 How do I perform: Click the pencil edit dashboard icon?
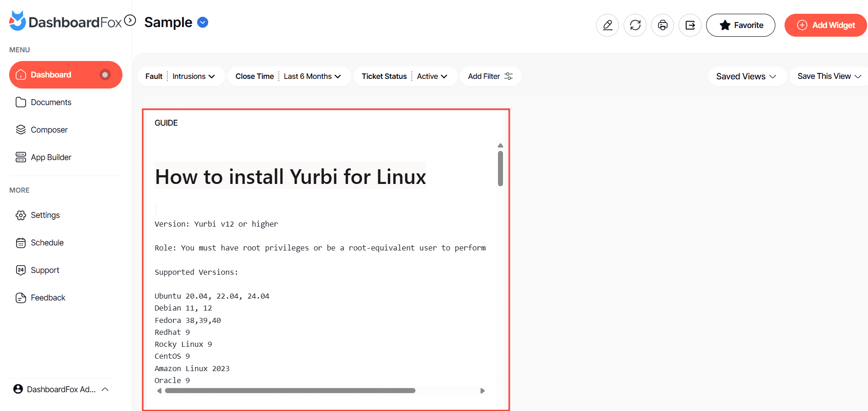pos(607,25)
